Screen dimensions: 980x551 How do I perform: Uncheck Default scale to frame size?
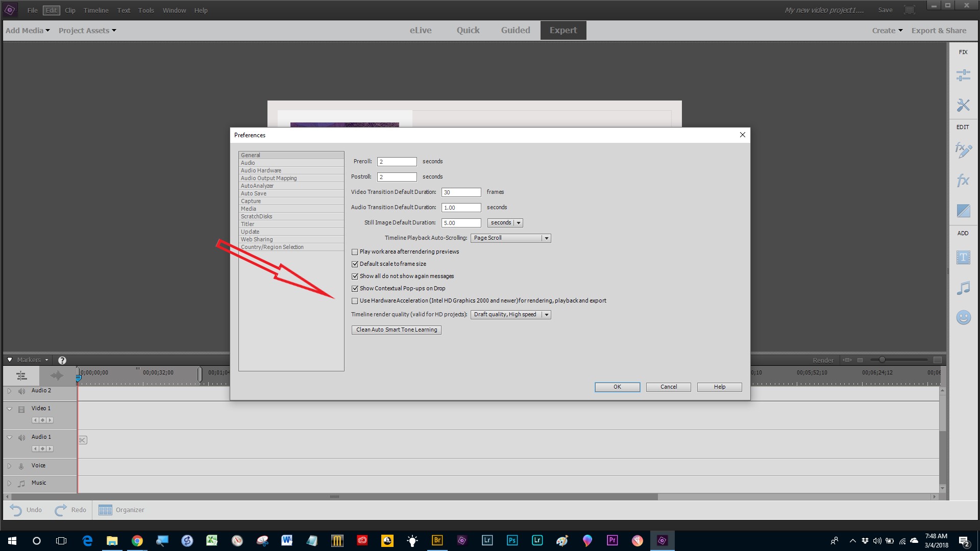pyautogui.click(x=355, y=264)
